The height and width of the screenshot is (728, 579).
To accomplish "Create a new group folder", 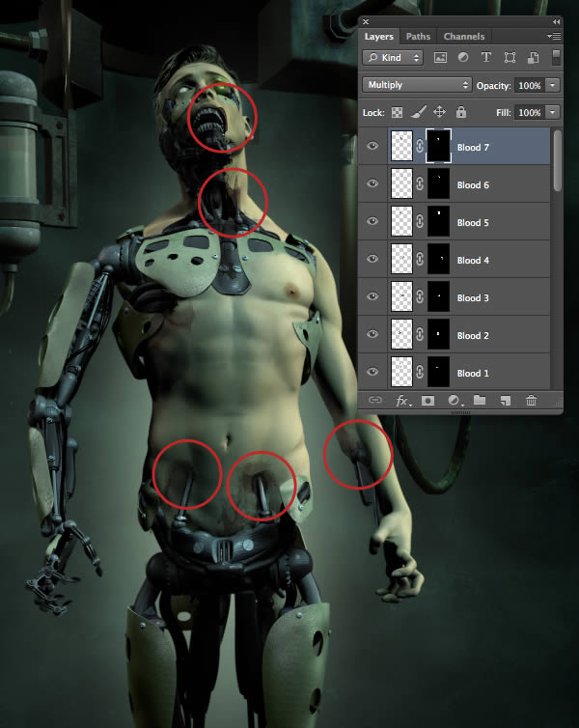I will [x=480, y=400].
